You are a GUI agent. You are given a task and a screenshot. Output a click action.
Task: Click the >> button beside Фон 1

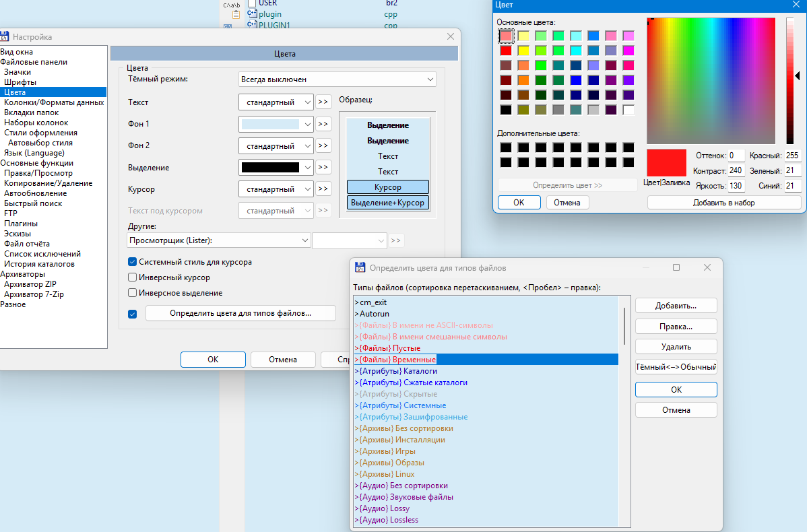323,124
